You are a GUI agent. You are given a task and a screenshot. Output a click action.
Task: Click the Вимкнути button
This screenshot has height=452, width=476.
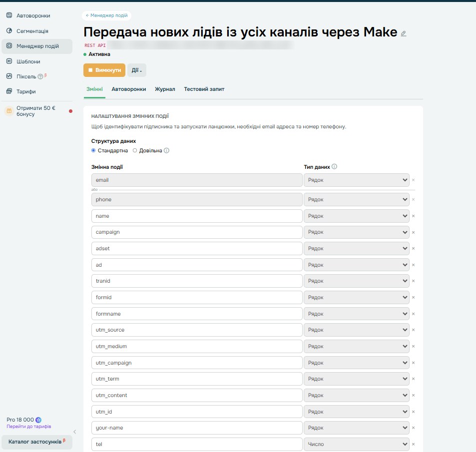coord(104,70)
